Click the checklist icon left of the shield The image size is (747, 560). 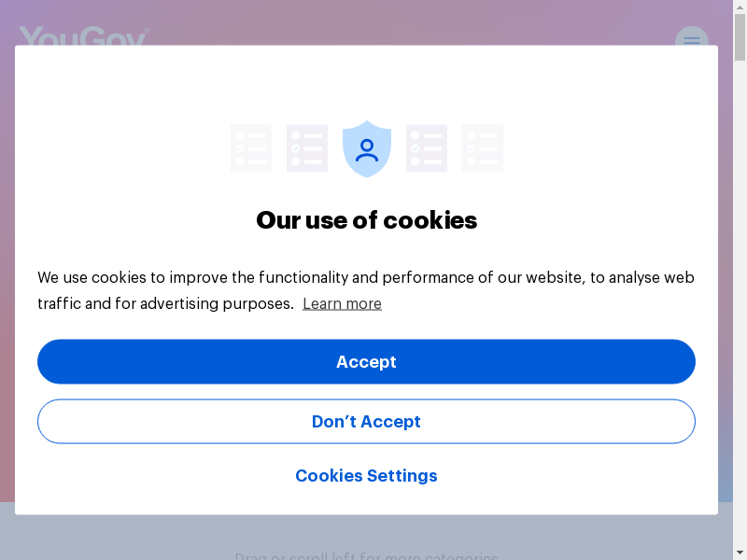[307, 148]
